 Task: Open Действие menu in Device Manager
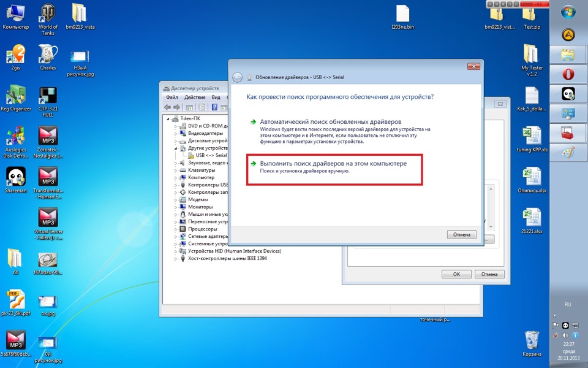pyautogui.click(x=195, y=98)
